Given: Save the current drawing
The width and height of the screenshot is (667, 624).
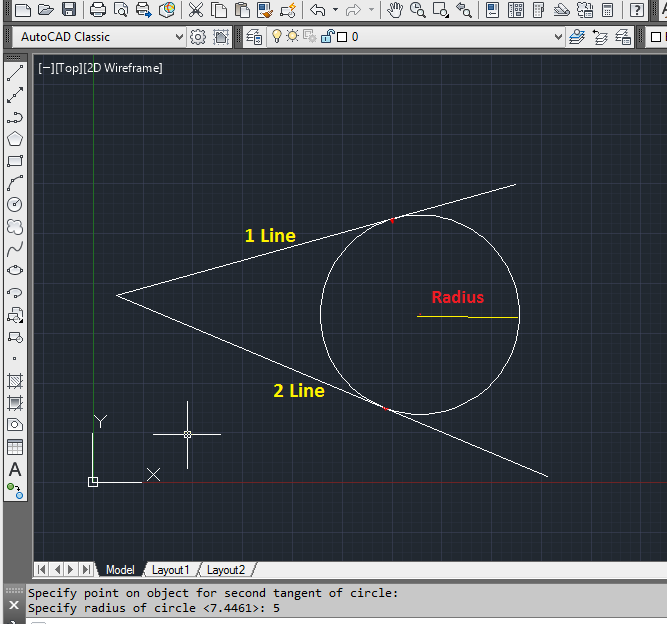Looking at the screenshot, I should (x=69, y=9).
